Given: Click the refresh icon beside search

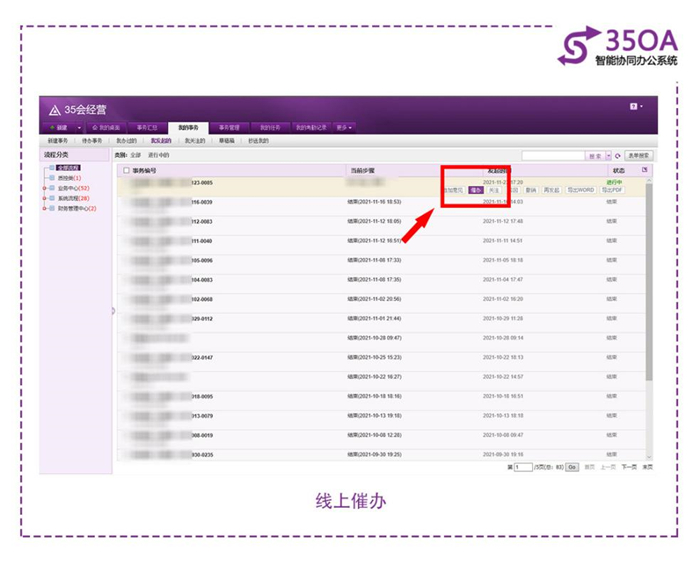Looking at the screenshot, I should [617, 156].
